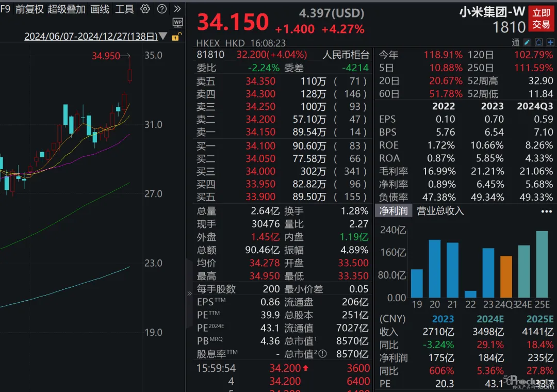Click the 委比 -2.24% value

point(264,68)
